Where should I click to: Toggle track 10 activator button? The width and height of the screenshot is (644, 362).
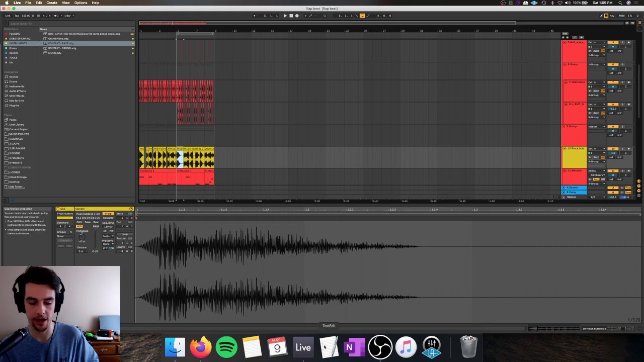613,149
